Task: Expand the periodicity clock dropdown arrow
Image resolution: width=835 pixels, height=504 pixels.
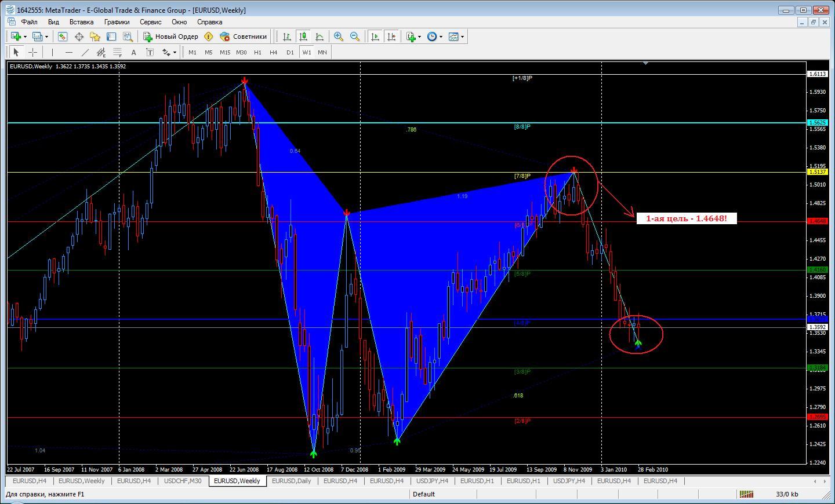Action: (441, 36)
